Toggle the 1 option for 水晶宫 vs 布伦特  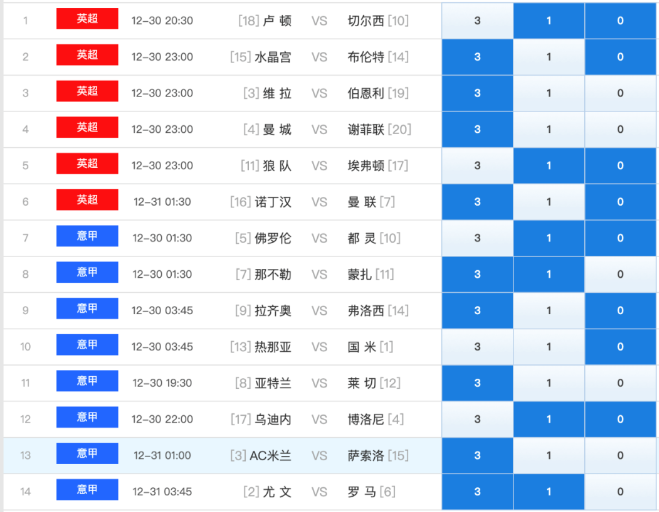(548, 57)
